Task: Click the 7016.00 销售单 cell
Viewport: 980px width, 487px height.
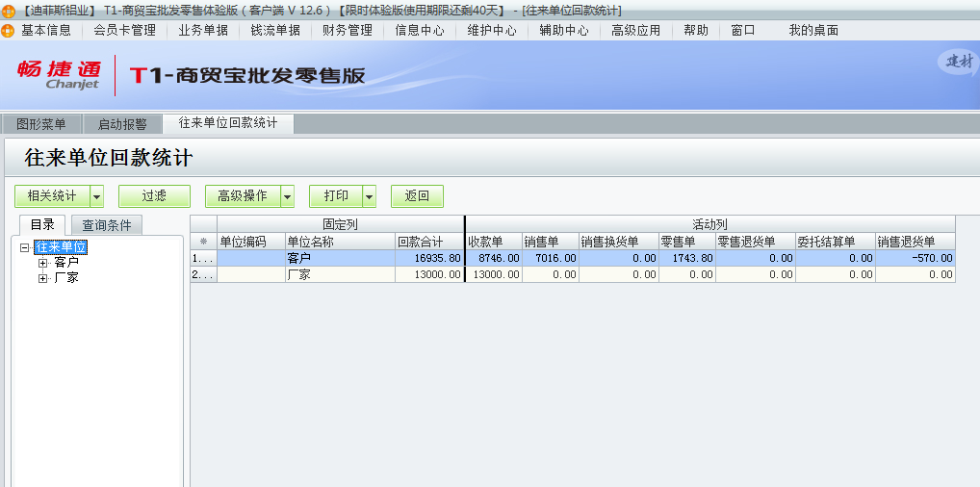Action: pyautogui.click(x=551, y=258)
